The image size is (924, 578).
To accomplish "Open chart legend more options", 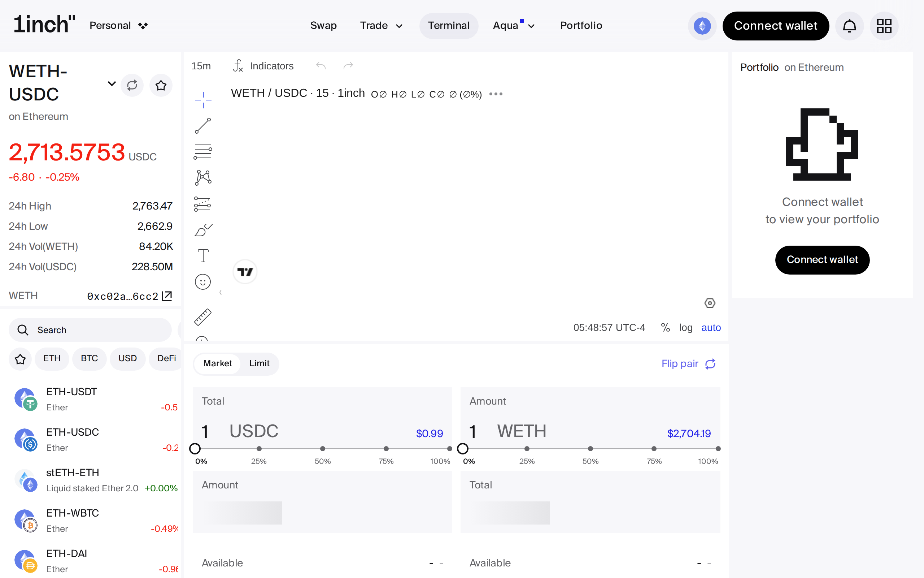I will [496, 94].
